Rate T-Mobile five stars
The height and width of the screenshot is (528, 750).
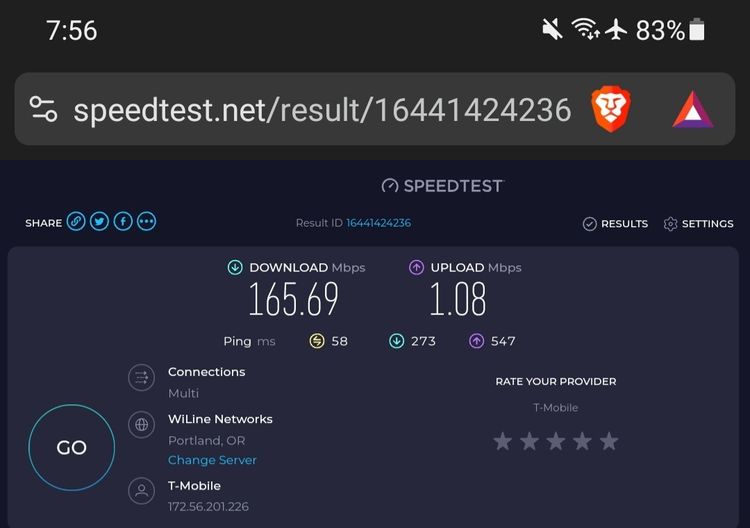609,441
